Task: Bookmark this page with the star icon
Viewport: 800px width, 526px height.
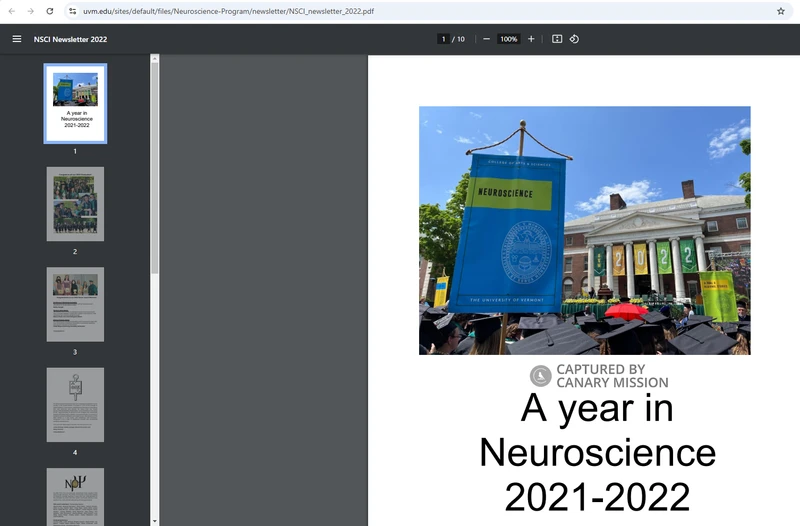Action: coord(781,11)
